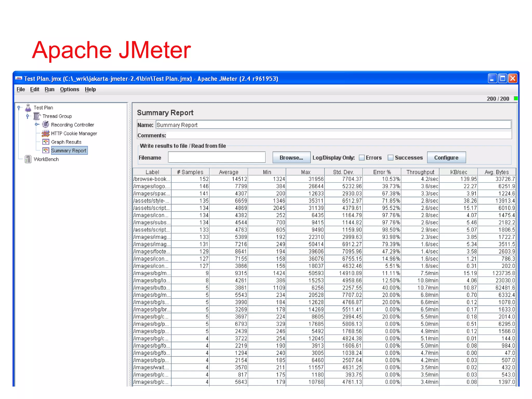Click the Name field containing Summary Report
Image resolution: width=532 pixels, height=399 pixels.
pyautogui.click(x=334, y=125)
